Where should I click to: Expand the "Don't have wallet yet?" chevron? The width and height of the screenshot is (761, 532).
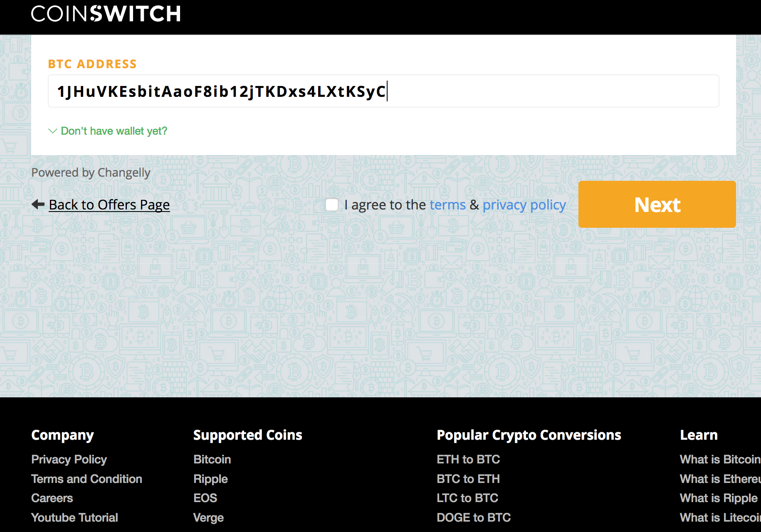tap(53, 131)
